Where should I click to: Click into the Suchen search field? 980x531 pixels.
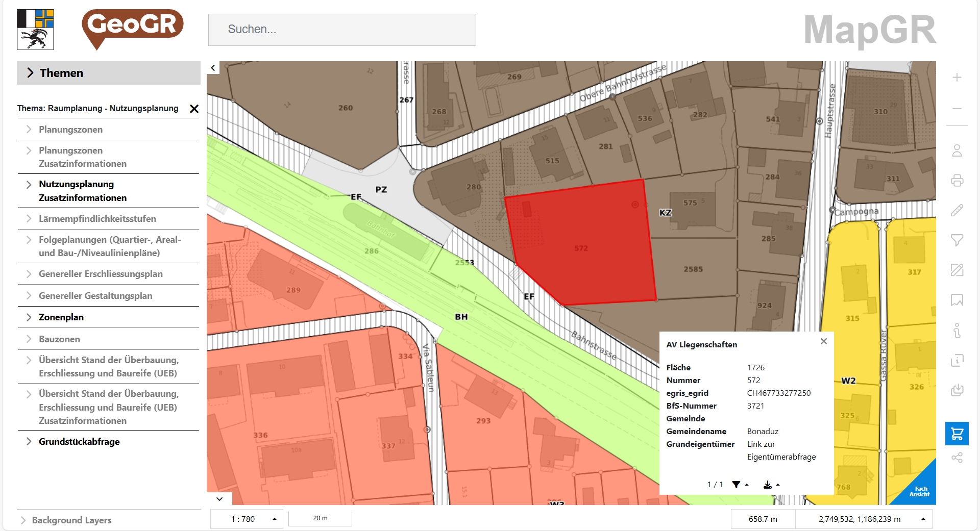coord(341,30)
